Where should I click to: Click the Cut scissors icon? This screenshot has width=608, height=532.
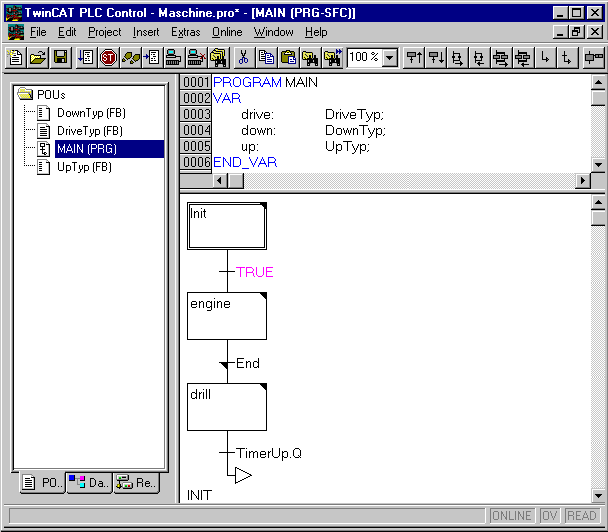pyautogui.click(x=244, y=58)
